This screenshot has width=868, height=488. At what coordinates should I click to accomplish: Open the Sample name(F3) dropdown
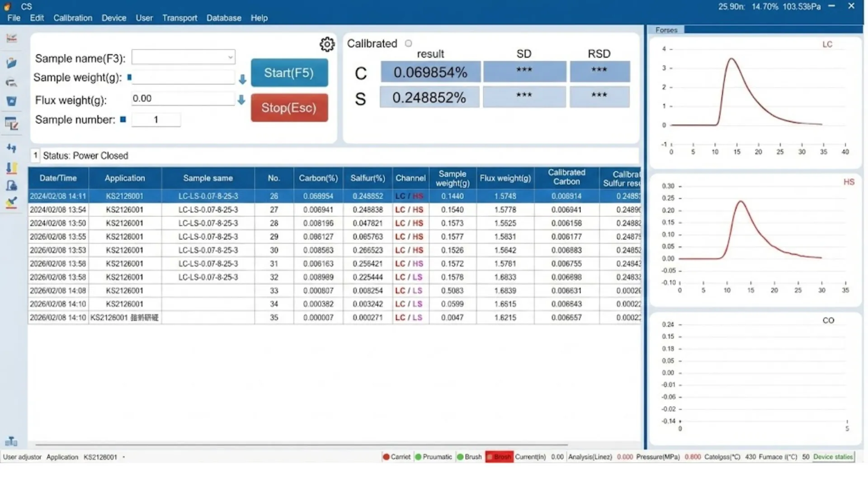pyautogui.click(x=230, y=57)
